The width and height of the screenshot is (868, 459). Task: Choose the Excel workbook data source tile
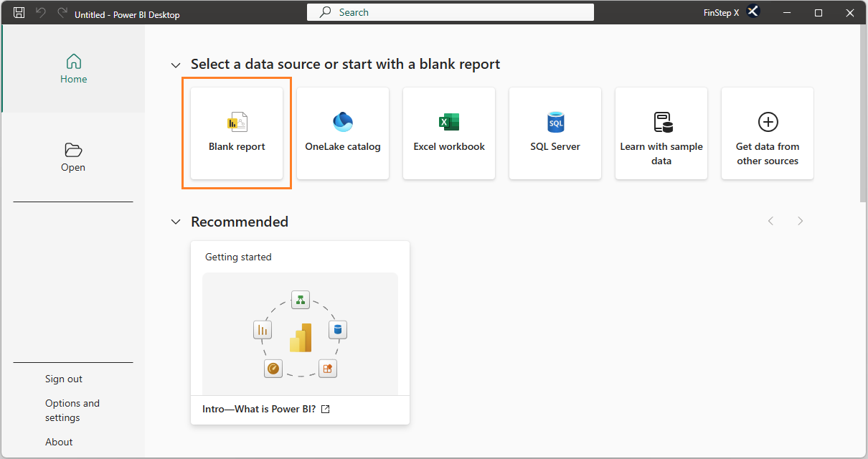click(x=449, y=133)
